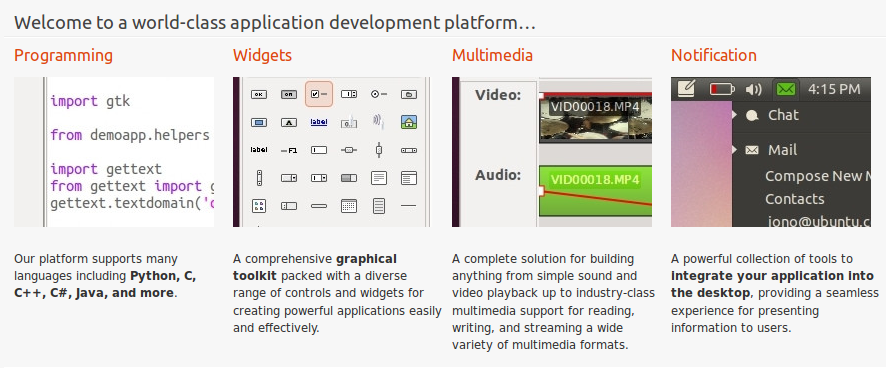886x368 pixels.
Task: Select the combo box dropdown widget icon
Action: [x=289, y=178]
